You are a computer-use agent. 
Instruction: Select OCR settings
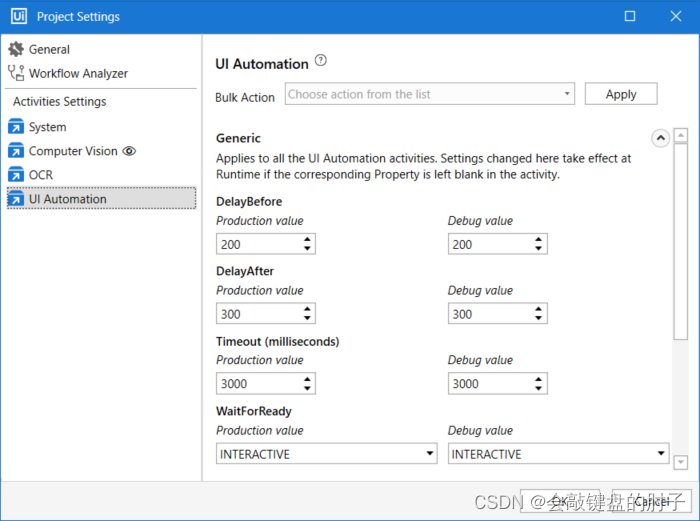(x=41, y=175)
